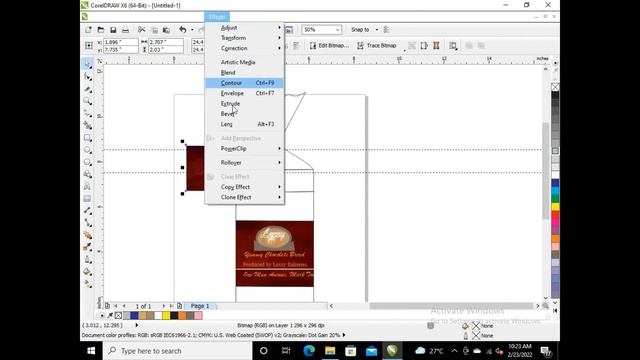Select the Drop Shadow tool
Screen dimensions: 640x360
tap(87, 235)
